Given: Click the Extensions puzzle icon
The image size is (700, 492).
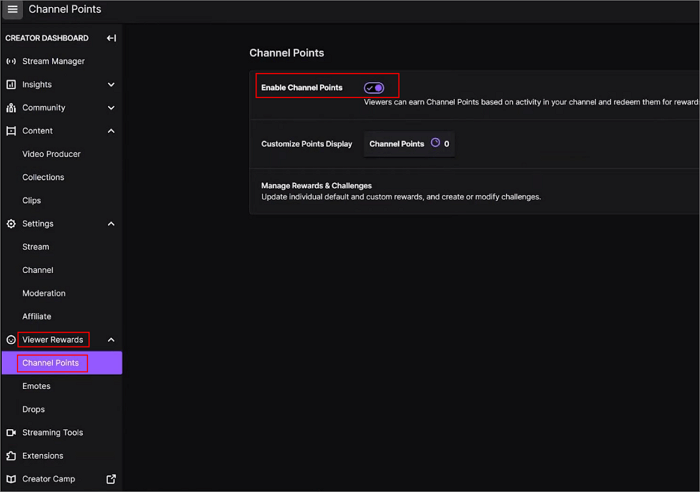Looking at the screenshot, I should coord(11,456).
